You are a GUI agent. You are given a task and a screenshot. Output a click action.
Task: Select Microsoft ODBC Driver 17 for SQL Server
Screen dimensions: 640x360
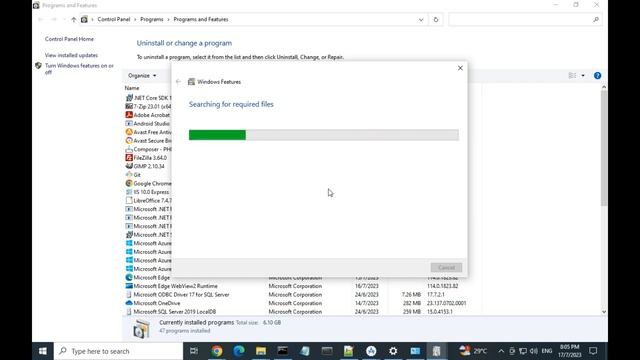(181, 295)
